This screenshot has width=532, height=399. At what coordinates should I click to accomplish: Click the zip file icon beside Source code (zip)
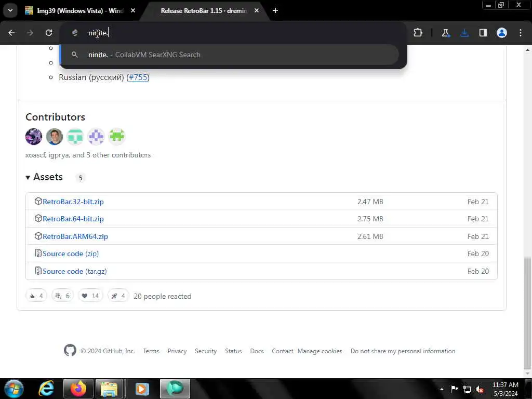[x=38, y=254]
